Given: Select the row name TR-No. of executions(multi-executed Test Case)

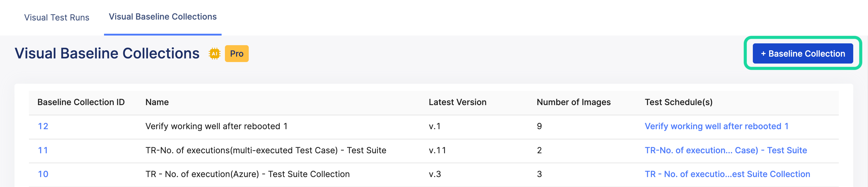Looking at the screenshot, I should coord(266,150).
